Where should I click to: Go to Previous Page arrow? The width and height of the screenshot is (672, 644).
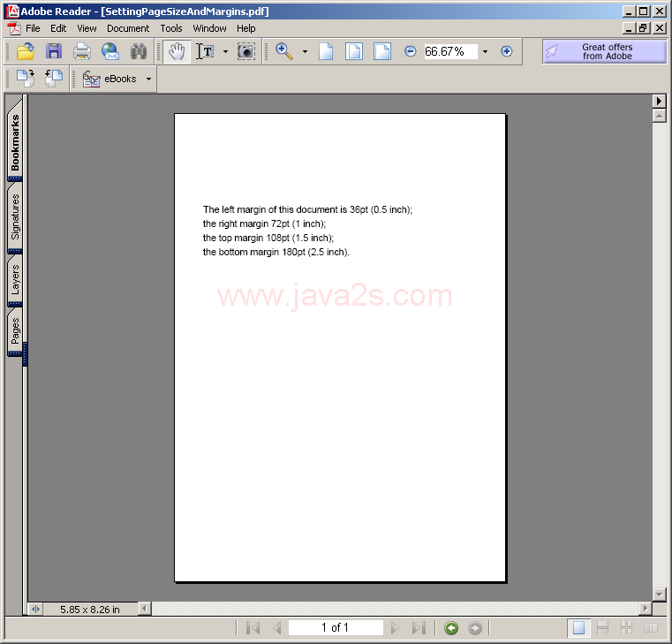pos(277,628)
